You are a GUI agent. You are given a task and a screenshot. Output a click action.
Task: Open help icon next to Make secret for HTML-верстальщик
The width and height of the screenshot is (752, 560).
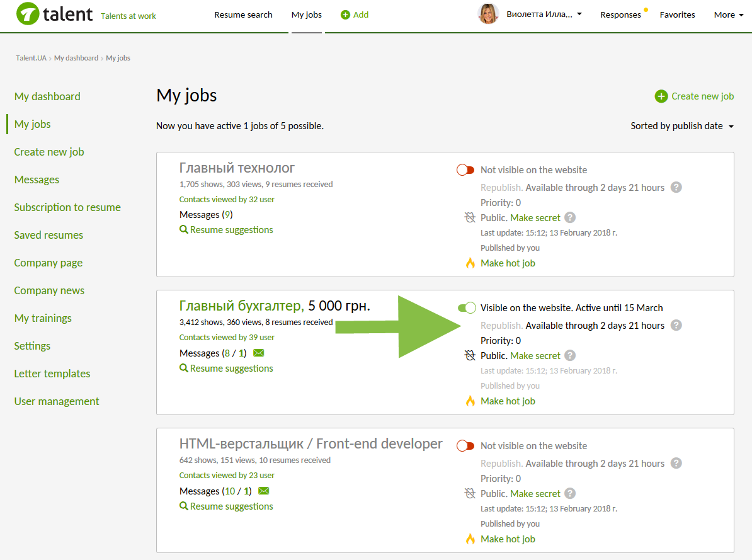tap(570, 493)
